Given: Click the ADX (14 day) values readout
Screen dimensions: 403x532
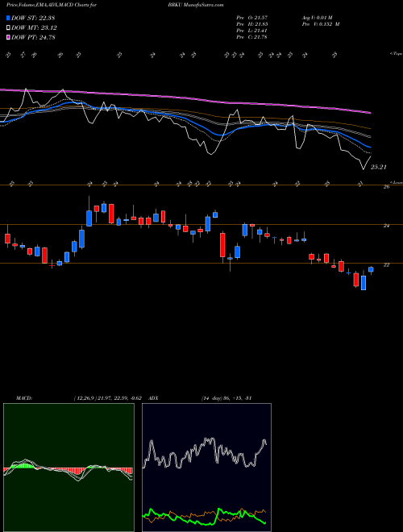Looking at the screenshot, I should point(226,398).
